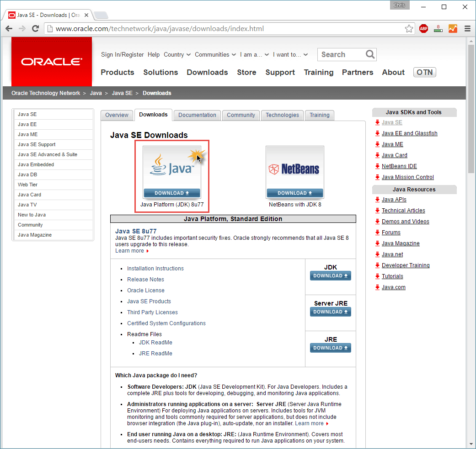Click in the Search input field
The height and width of the screenshot is (449, 476).
[x=342, y=54]
